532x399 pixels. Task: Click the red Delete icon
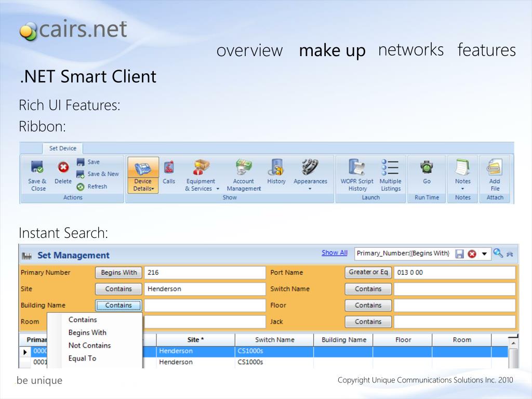(63, 167)
